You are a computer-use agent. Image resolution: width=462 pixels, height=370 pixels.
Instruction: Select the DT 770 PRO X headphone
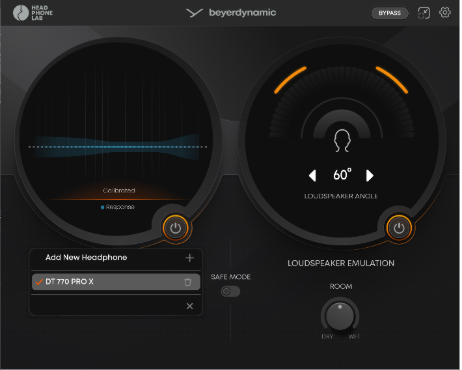(116, 282)
